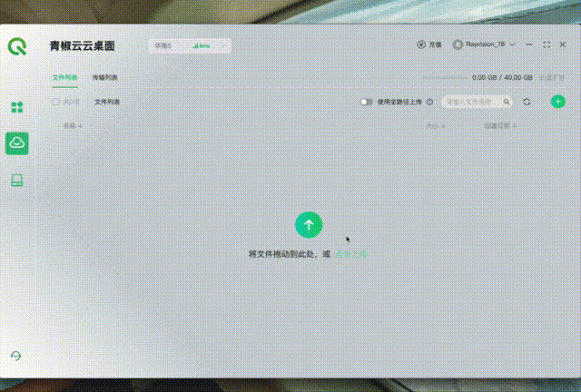This screenshot has width=581, height=392.
Task: Click the green upload arrow circle
Action: [x=309, y=224]
